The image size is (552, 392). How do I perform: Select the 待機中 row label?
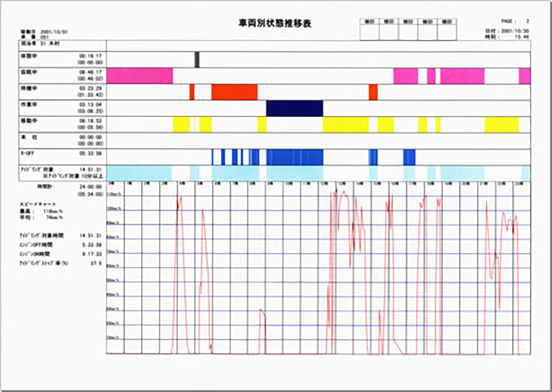click(x=29, y=88)
